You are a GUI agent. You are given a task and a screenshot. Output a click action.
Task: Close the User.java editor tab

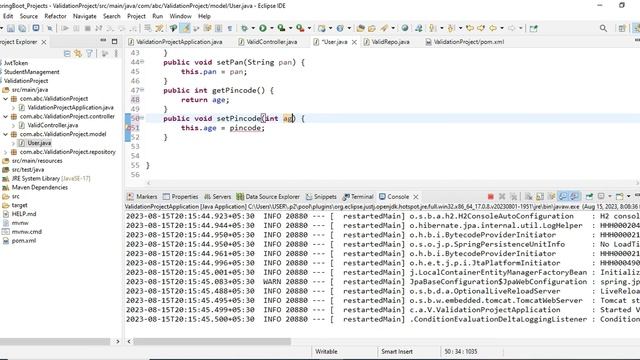click(354, 42)
